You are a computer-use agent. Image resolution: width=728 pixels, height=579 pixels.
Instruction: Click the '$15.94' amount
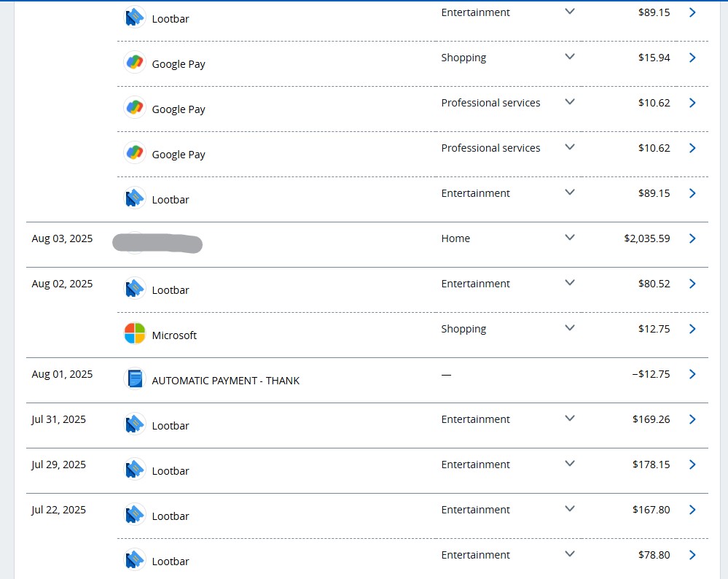point(654,58)
